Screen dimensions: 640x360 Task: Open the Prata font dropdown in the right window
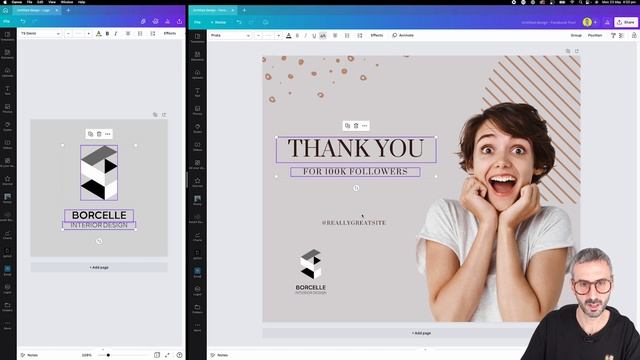pos(230,36)
